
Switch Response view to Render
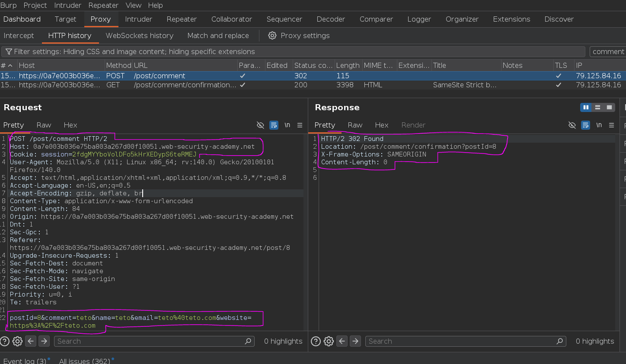pos(413,125)
